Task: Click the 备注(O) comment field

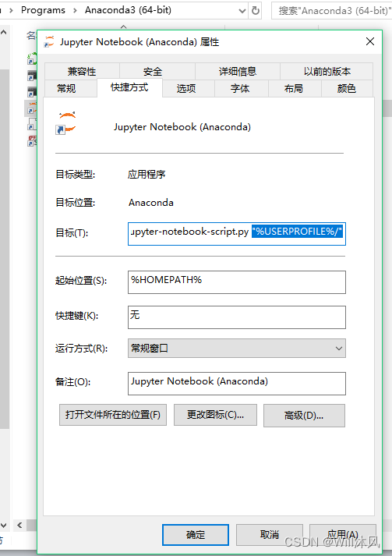Action: point(237,384)
